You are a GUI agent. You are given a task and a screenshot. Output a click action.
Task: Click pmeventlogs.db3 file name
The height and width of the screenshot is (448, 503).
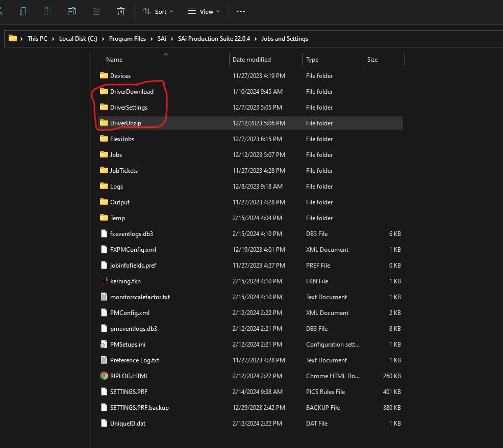(134, 328)
